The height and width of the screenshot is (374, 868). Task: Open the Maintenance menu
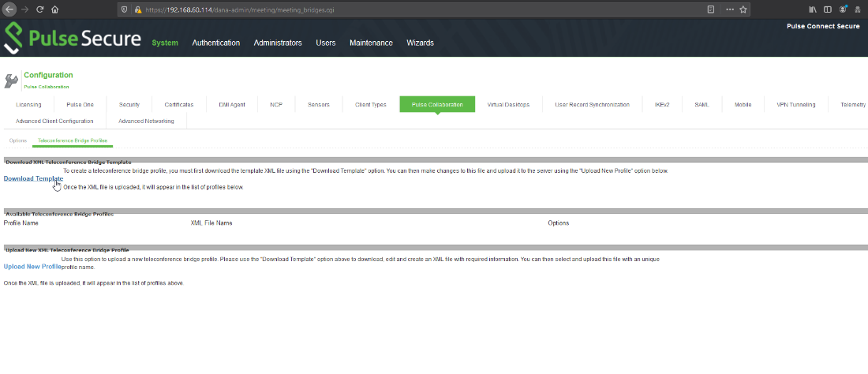[x=371, y=43]
